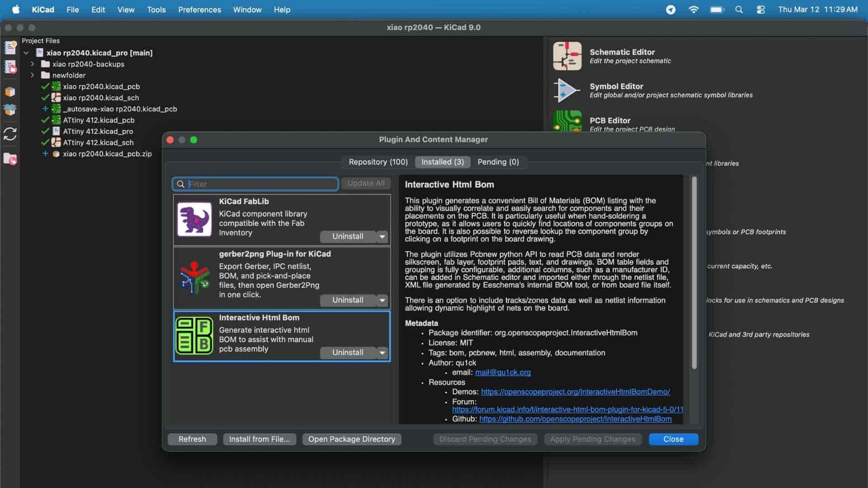The width and height of the screenshot is (868, 488).
Task: Click the plugin Filter search field
Action: coord(261,184)
